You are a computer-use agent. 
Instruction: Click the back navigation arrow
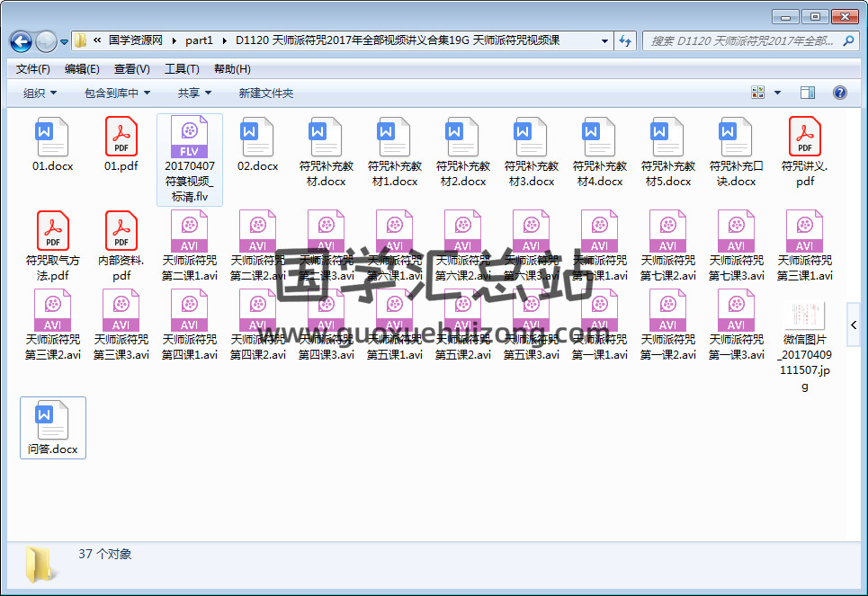pos(21,41)
